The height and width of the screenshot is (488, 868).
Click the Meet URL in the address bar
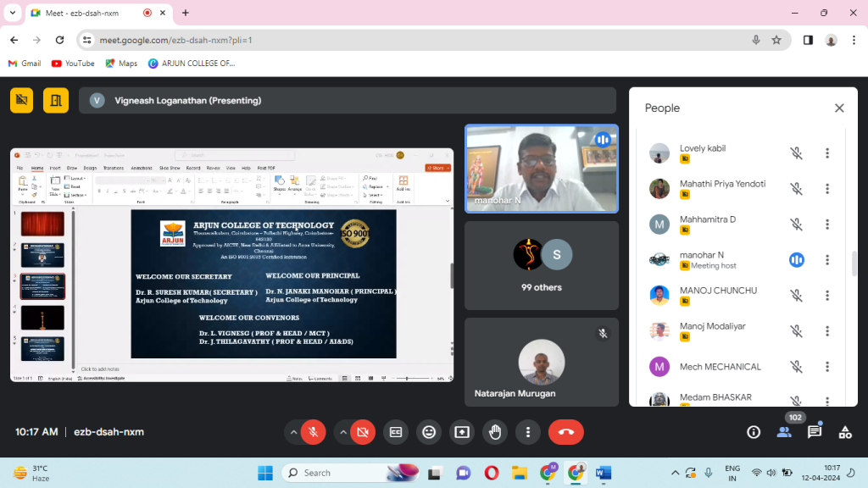pos(176,40)
